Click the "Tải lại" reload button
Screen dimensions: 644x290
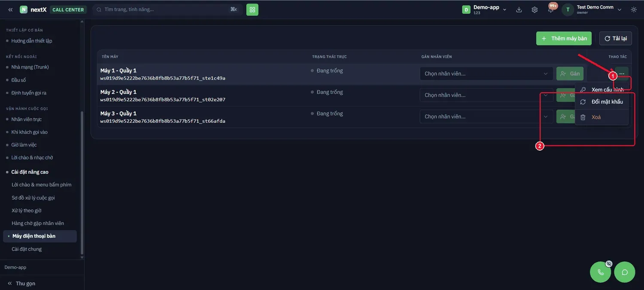[616, 39]
